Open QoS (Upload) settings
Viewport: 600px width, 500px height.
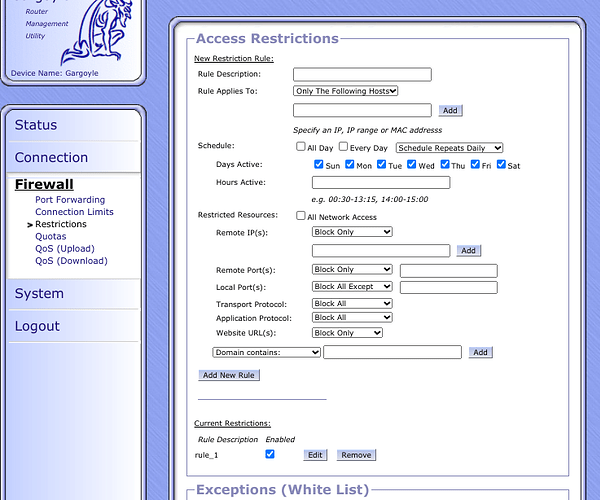[65, 249]
